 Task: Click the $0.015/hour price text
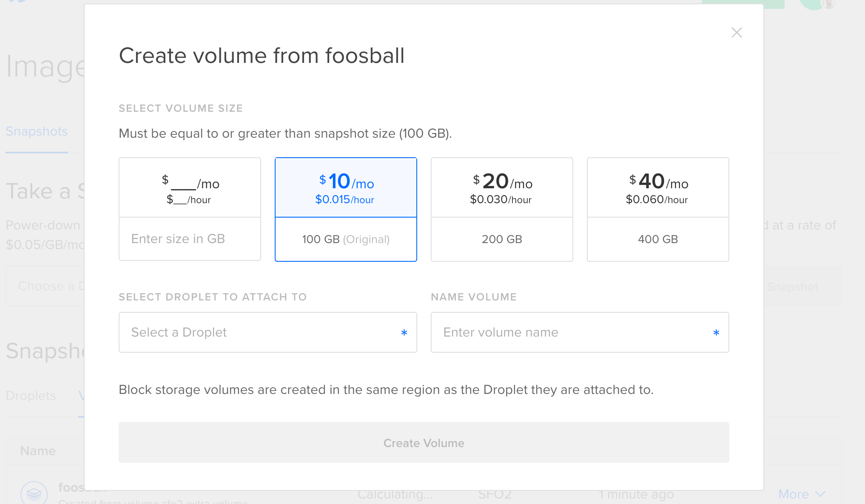(344, 200)
